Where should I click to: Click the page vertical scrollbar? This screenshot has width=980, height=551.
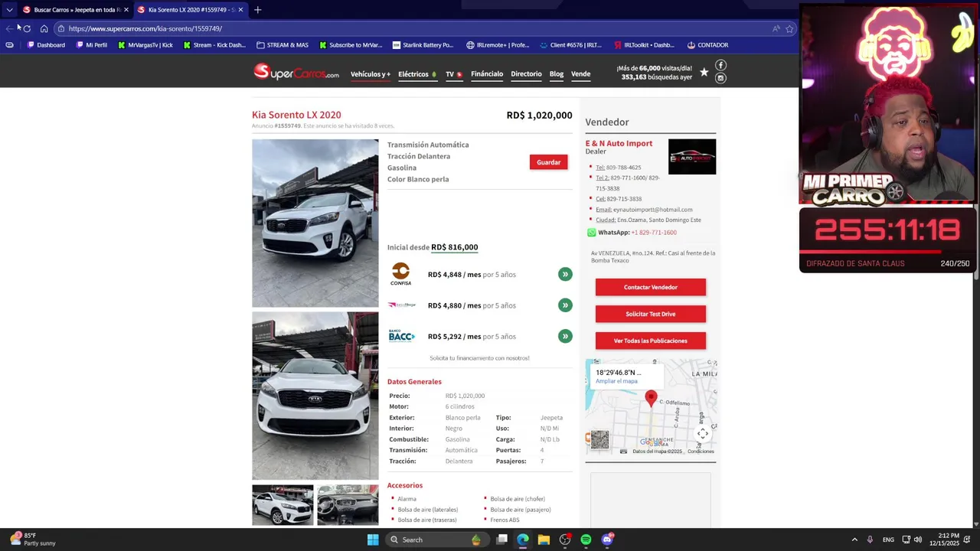[976, 306]
